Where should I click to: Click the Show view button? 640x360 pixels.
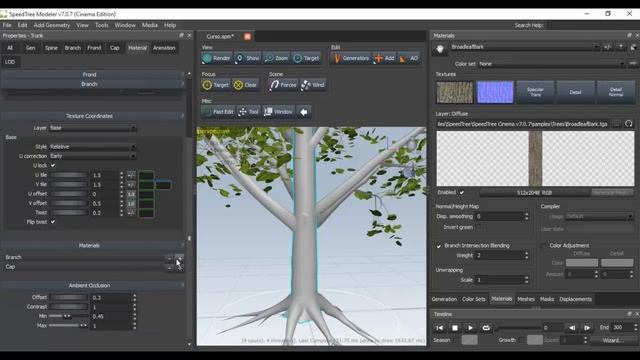click(x=248, y=58)
